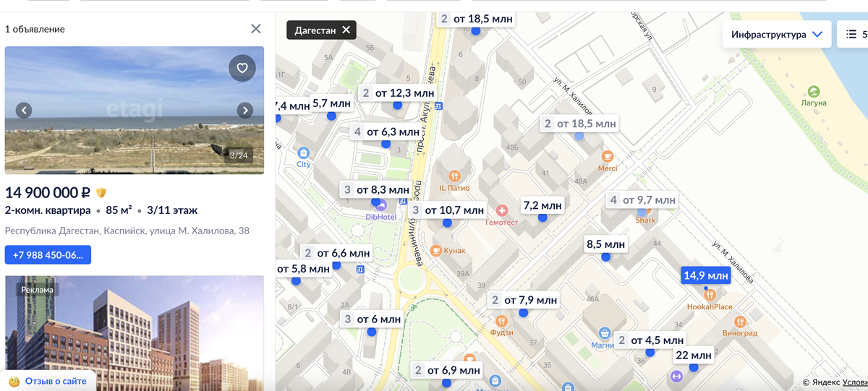Screen dimensions: 868x391
Task: Click the City shop icon
Action: click(303, 152)
